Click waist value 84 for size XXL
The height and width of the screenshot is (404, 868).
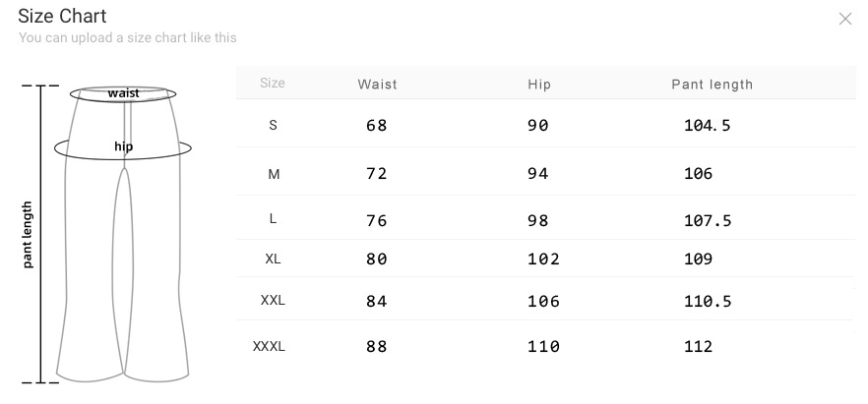(x=376, y=301)
